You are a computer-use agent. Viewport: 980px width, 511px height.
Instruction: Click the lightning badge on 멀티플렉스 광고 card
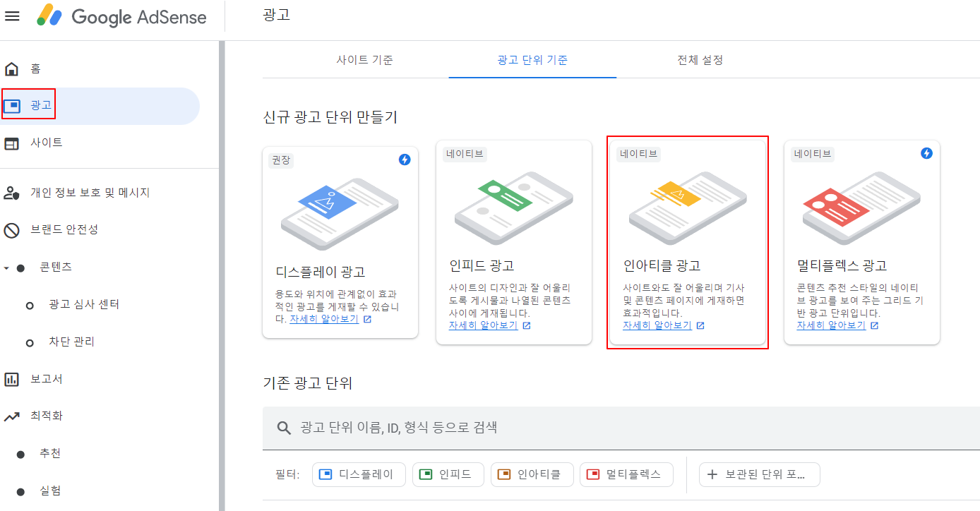pos(926,153)
